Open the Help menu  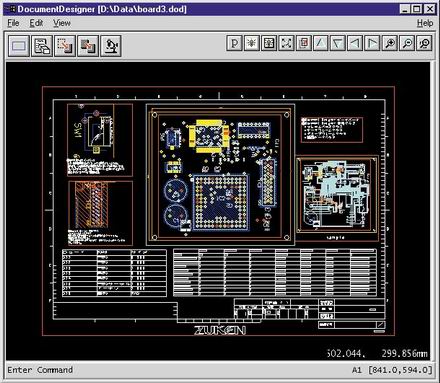[x=425, y=23]
